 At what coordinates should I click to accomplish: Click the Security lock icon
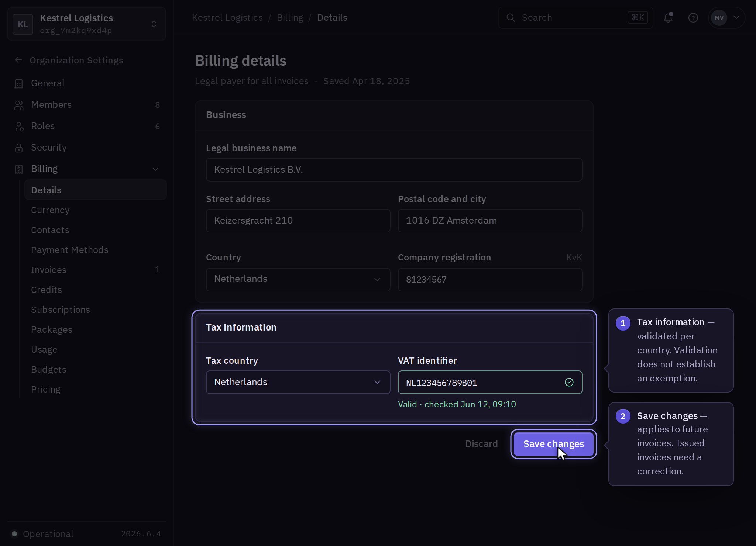19,148
